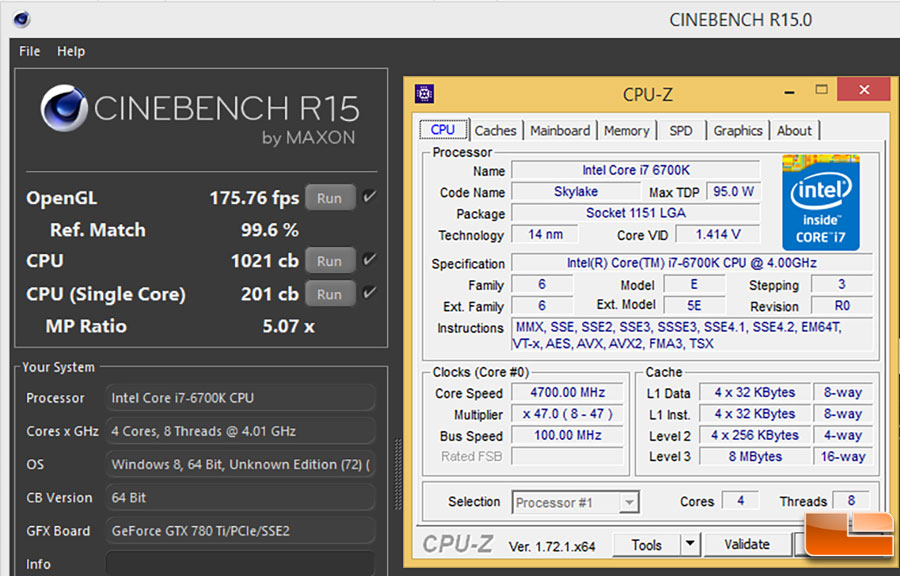900x576 pixels.
Task: Switch to the Graphics tab
Action: (x=738, y=131)
